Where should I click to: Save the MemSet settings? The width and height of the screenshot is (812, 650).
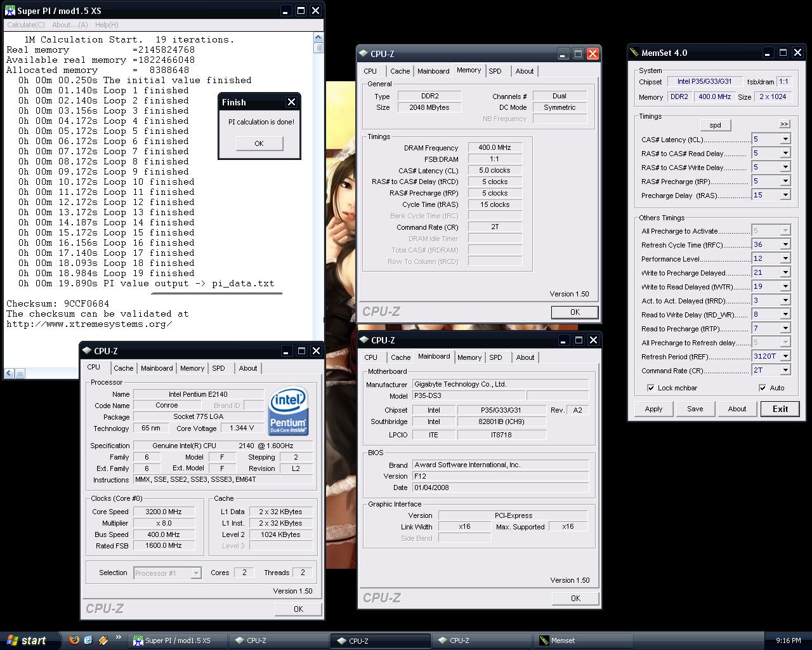click(x=695, y=409)
